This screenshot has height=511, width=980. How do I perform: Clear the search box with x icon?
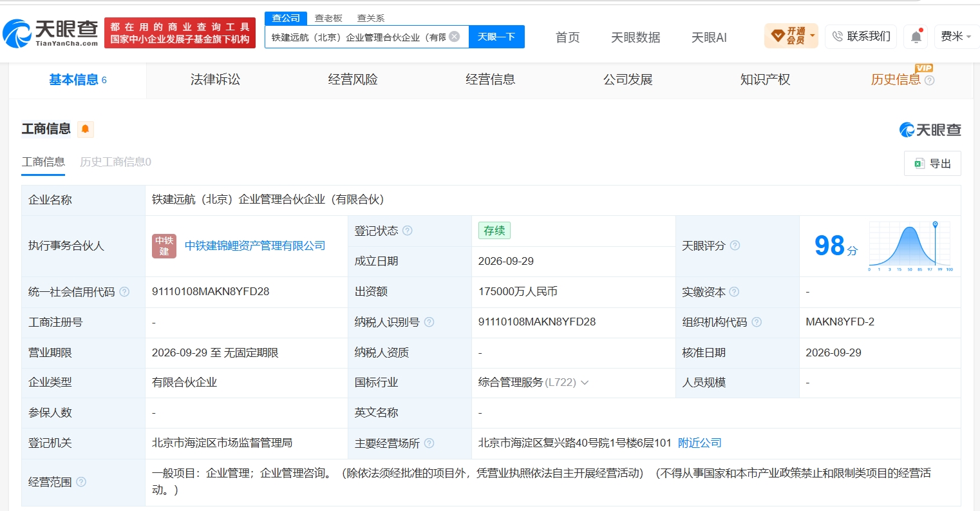coord(455,37)
